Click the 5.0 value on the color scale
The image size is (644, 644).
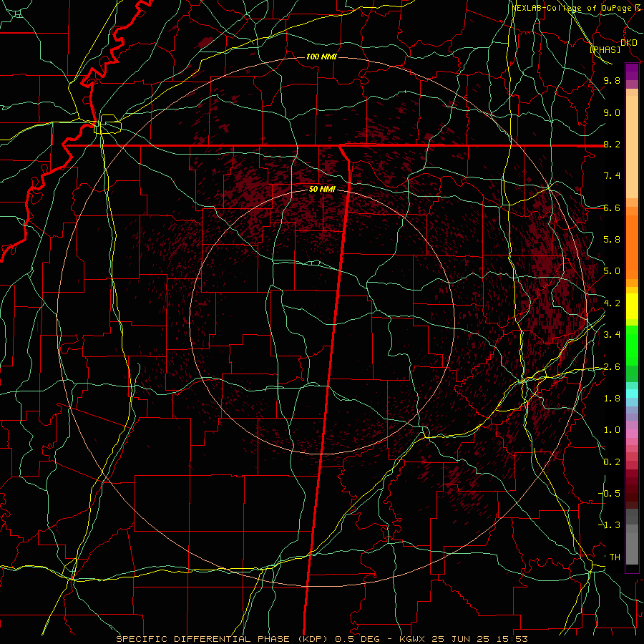point(612,271)
